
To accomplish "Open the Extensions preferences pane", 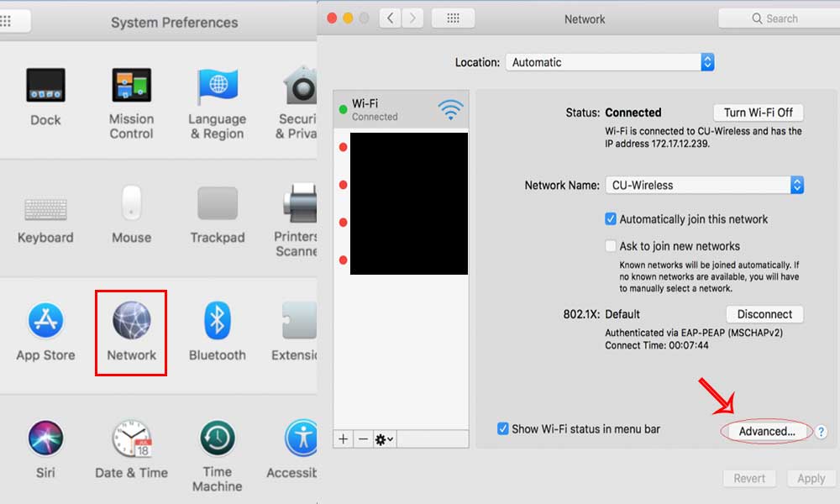I will coord(295,332).
